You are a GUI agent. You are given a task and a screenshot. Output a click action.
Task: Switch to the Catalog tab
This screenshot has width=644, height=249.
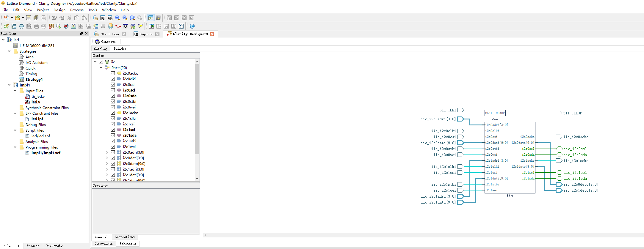101,49
